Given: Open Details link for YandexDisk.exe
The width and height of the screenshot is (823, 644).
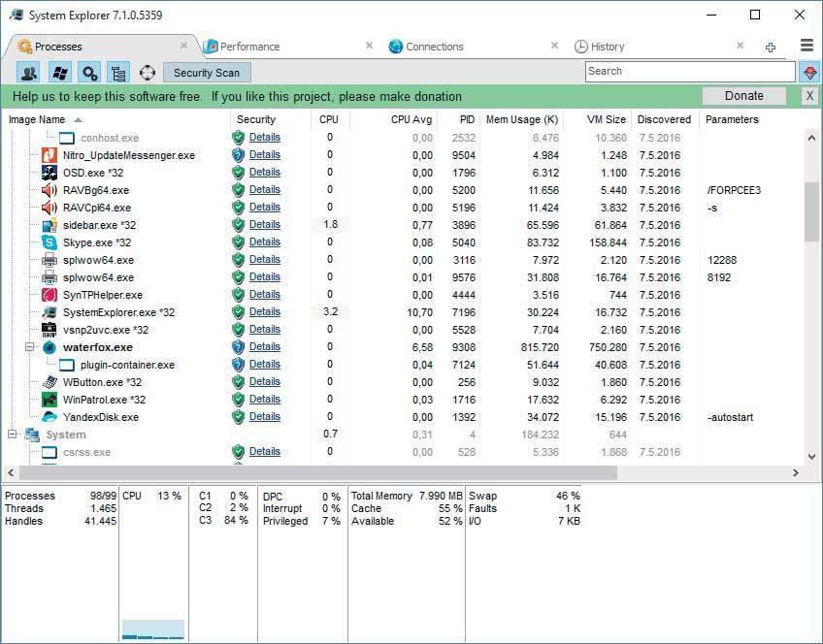Looking at the screenshot, I should tap(265, 416).
